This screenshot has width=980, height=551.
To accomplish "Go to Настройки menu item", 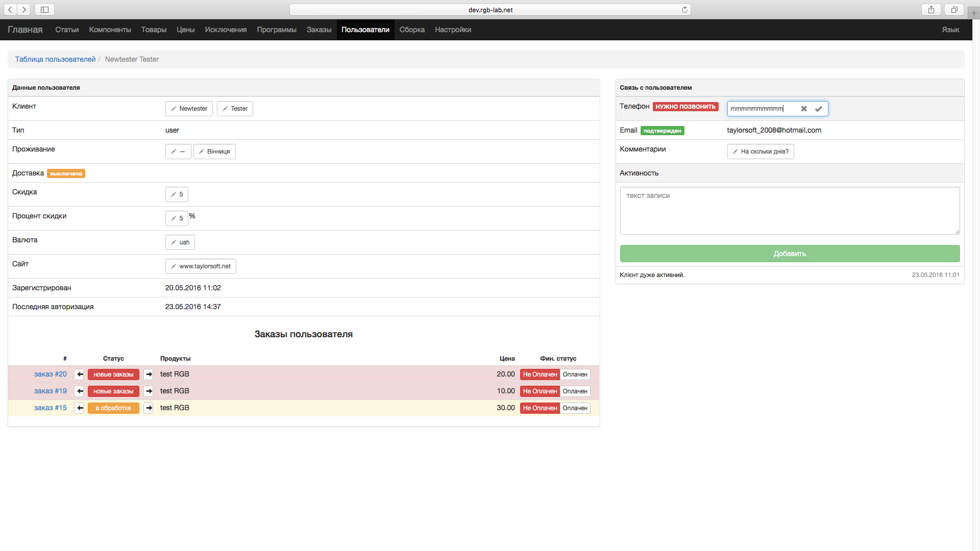I will (x=453, y=30).
